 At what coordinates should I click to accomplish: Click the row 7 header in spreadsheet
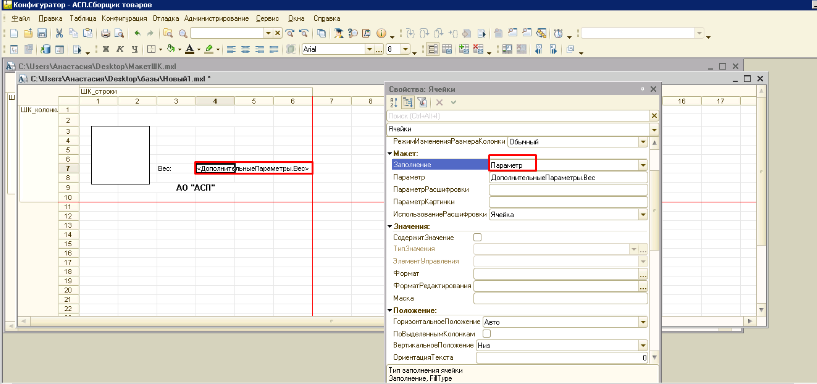pos(68,168)
